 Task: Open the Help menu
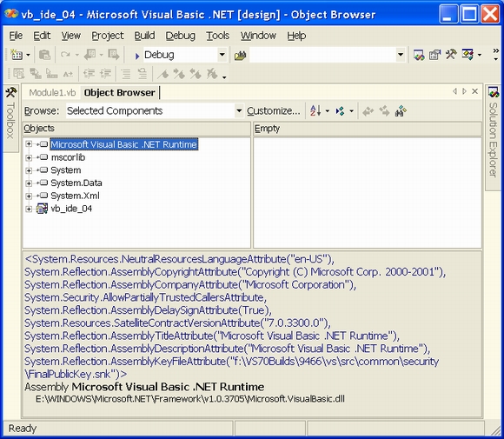296,36
